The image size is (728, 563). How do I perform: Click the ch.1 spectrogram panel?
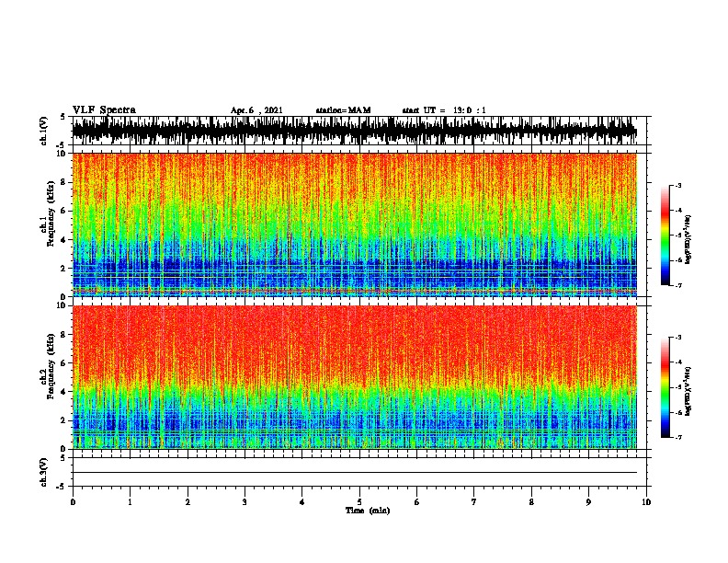tap(354, 224)
